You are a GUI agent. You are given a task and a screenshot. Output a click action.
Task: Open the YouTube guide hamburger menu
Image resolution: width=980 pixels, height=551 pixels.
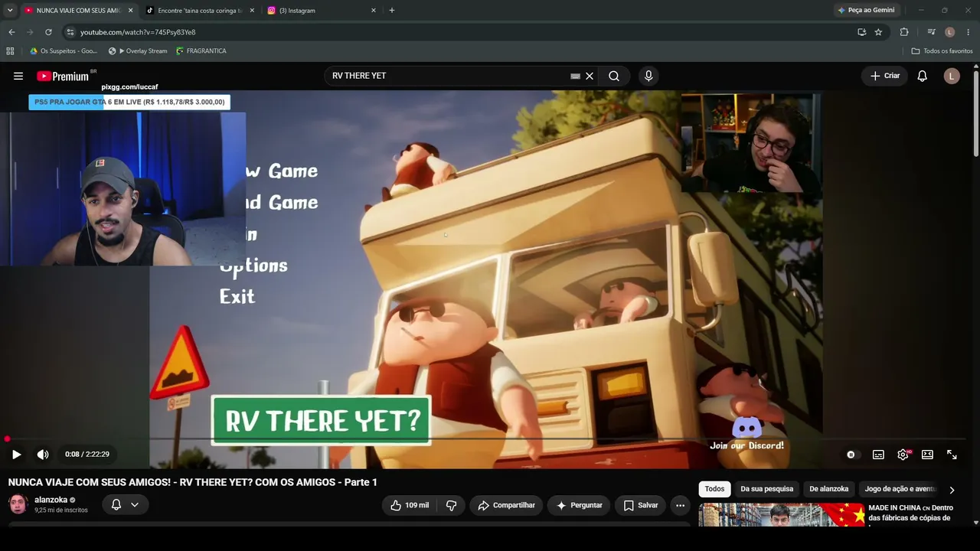tap(18, 76)
